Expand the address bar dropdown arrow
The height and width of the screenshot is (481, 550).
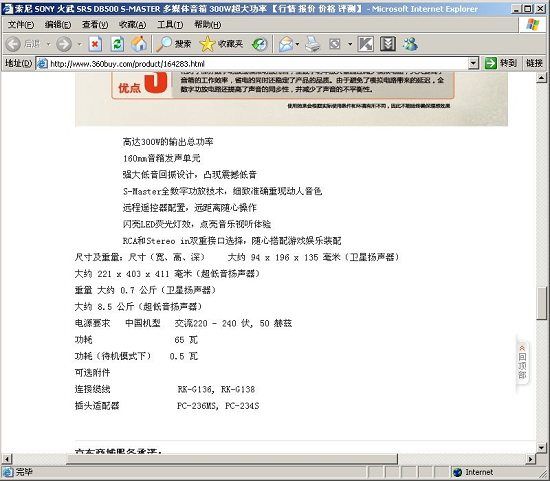pyautogui.click(x=473, y=64)
